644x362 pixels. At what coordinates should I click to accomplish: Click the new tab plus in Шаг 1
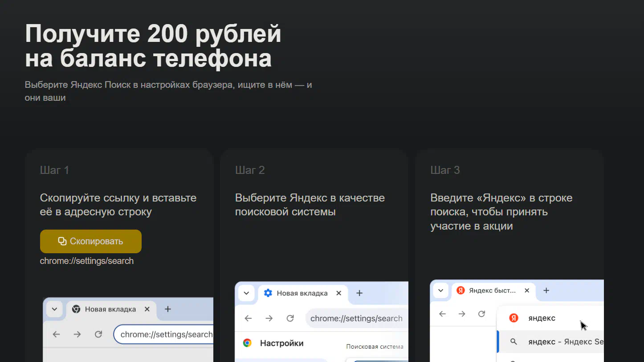167,309
